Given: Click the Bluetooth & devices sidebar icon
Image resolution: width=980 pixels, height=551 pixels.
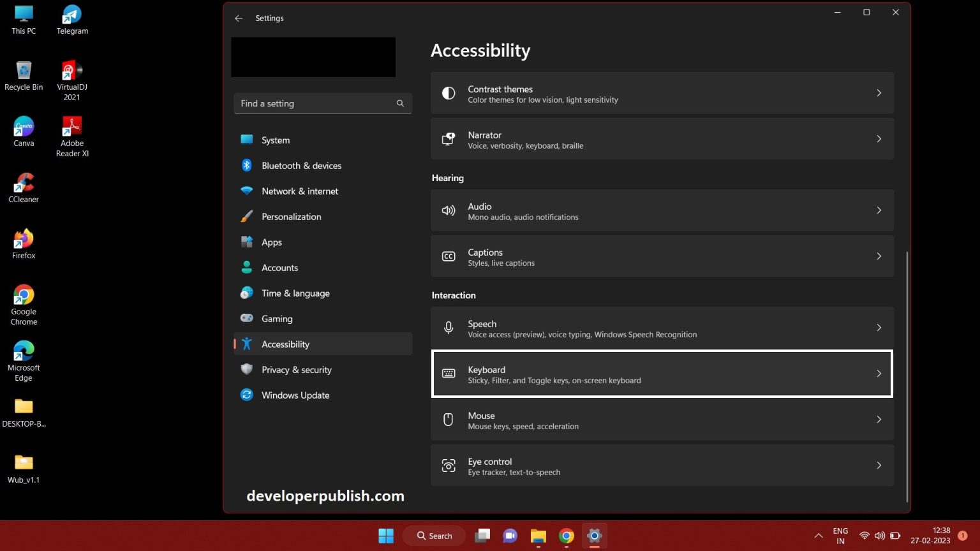Looking at the screenshot, I should tap(247, 165).
